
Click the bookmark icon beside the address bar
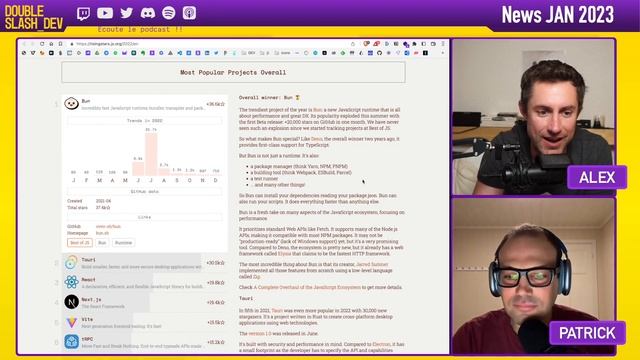coord(60,44)
